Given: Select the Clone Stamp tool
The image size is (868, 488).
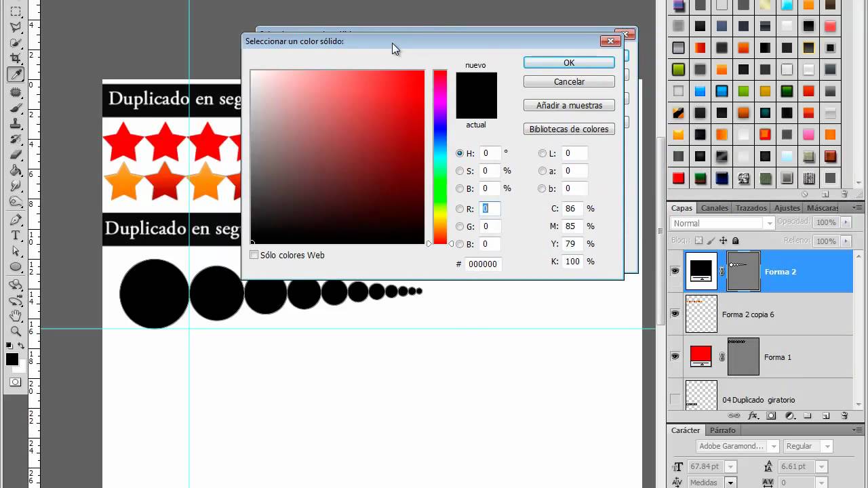Looking at the screenshot, I should point(16,124).
